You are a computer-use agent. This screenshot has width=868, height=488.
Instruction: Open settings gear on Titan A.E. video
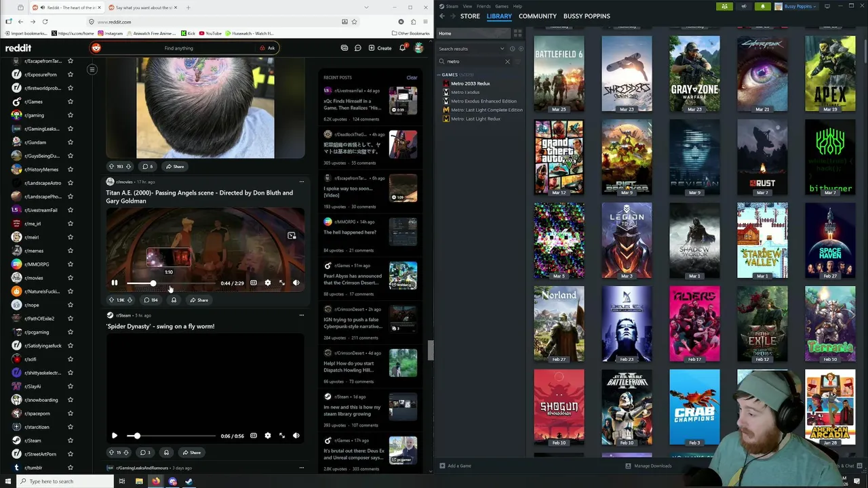tap(268, 283)
